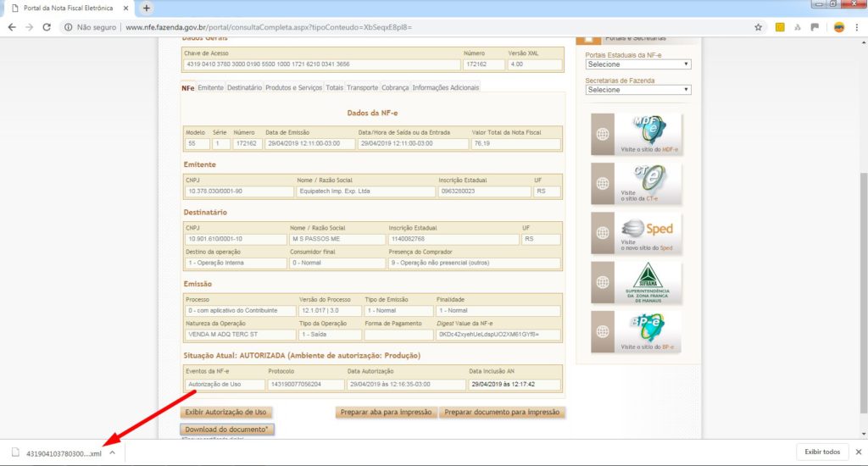Viewport: 868px width, 466px height.
Task: Expand downloaded XML file options chevron
Action: click(x=112, y=452)
